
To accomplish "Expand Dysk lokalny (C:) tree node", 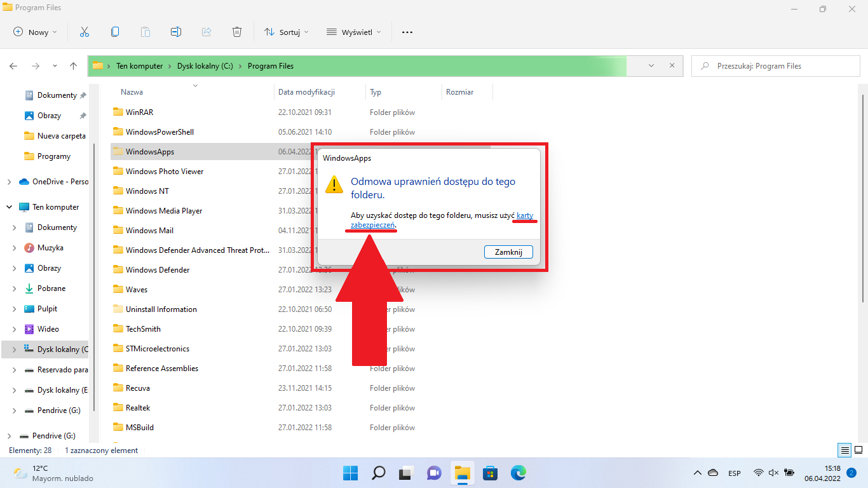I will (x=14, y=349).
